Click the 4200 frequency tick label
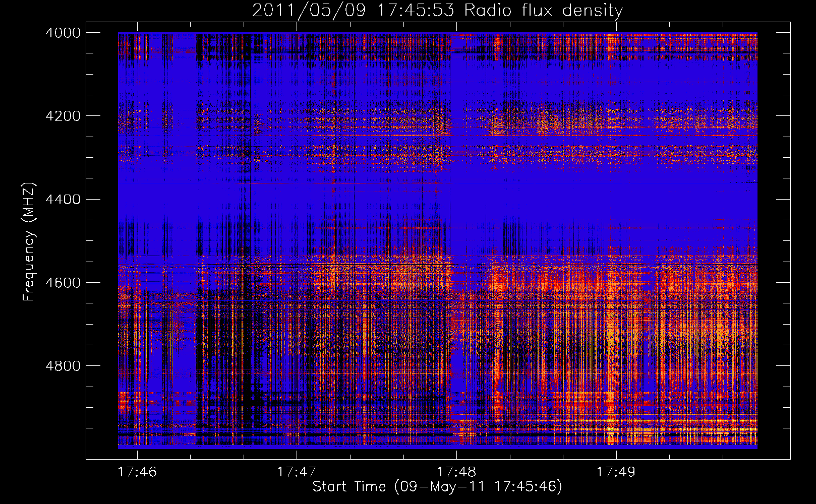 (63, 116)
